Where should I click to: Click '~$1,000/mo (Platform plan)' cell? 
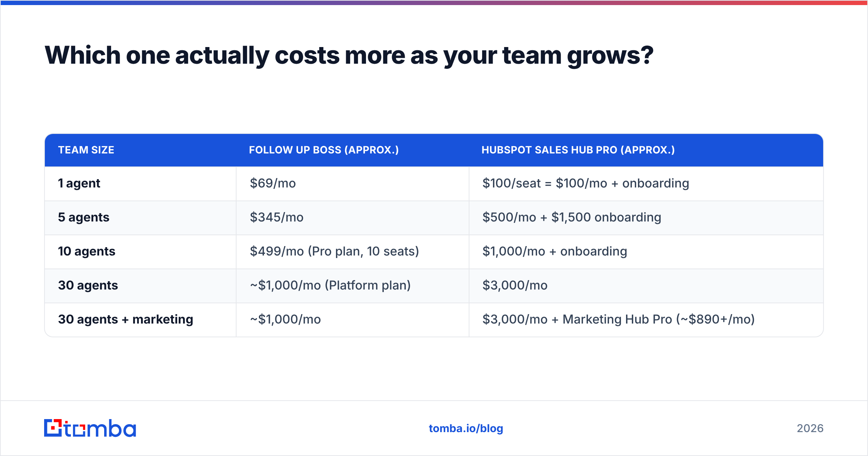click(x=330, y=285)
